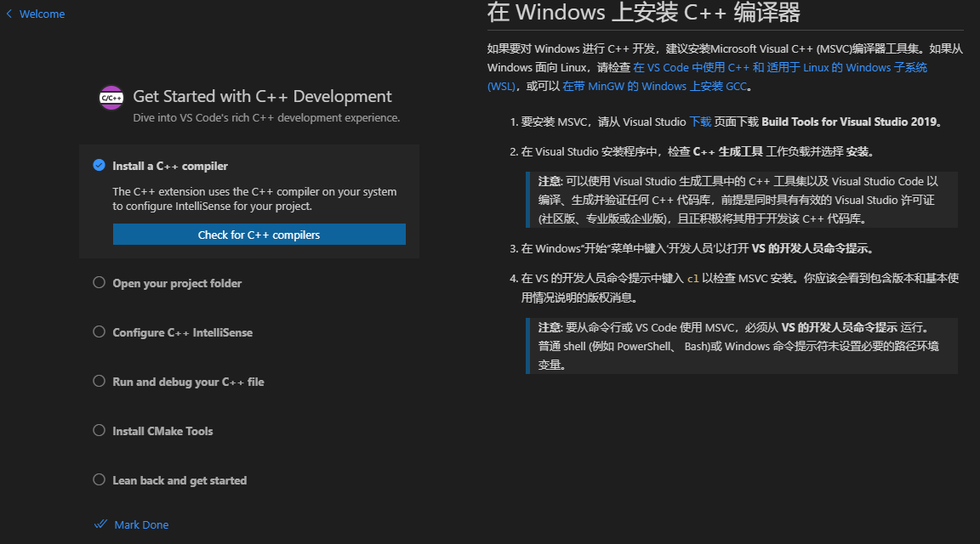The image size is (980, 544).
Task: Click the Get Started with C++ Development title
Action: [263, 96]
